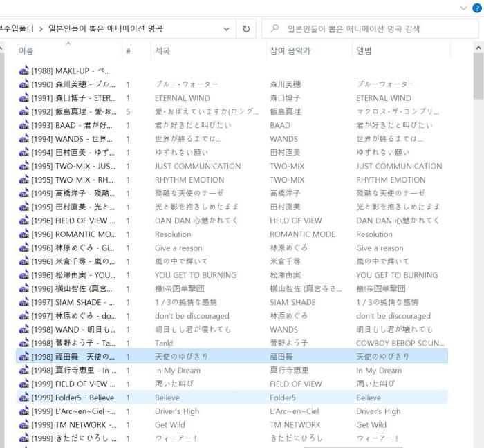484x448 pixels.
Task: Select the [1996] 林原めぐみ file icon
Action: point(24,248)
